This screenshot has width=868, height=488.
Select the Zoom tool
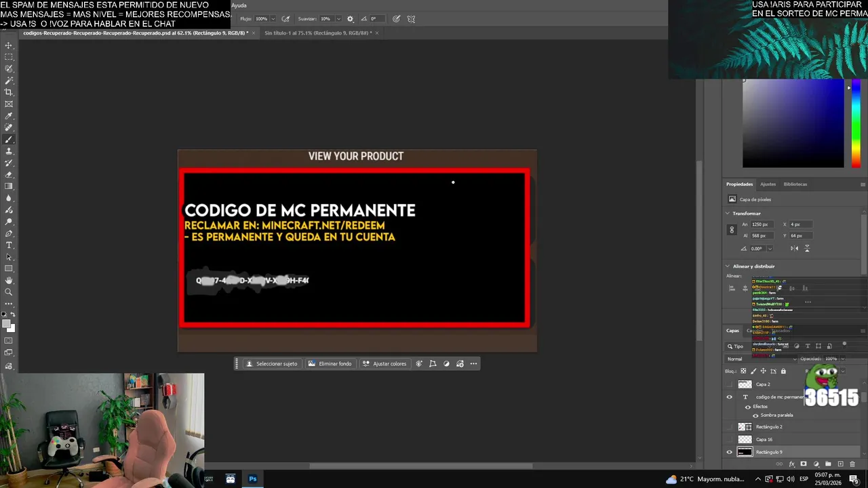9,292
